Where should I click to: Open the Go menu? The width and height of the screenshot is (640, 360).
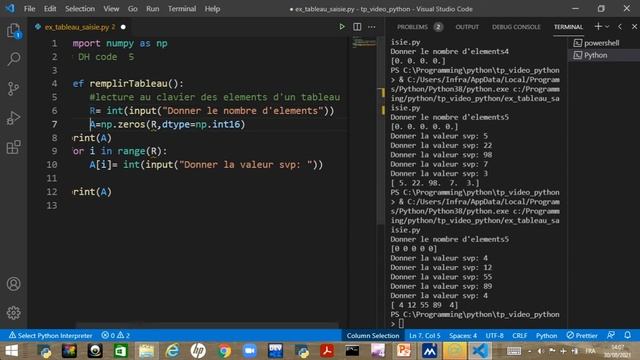pos(133,9)
